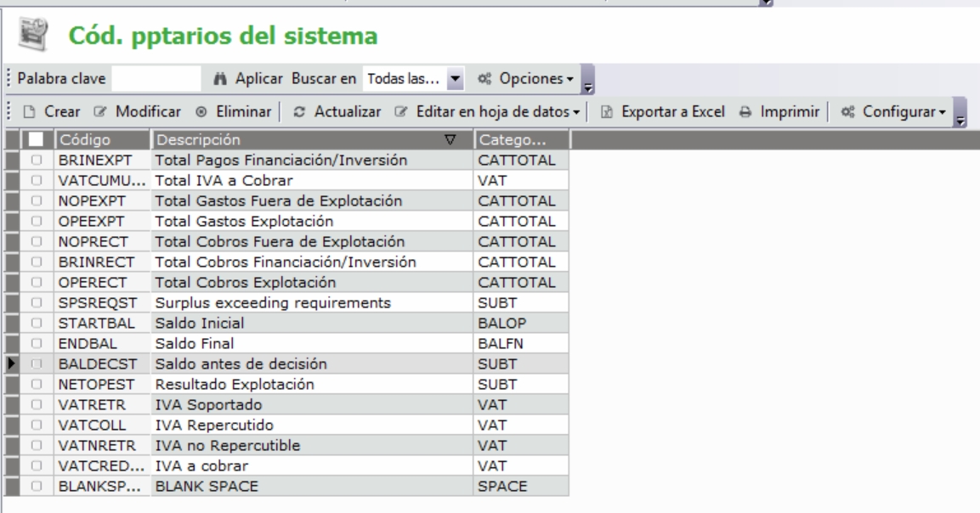The image size is (980, 513).
Task: Check the box for BRINEXPT row
Action: 36,159
